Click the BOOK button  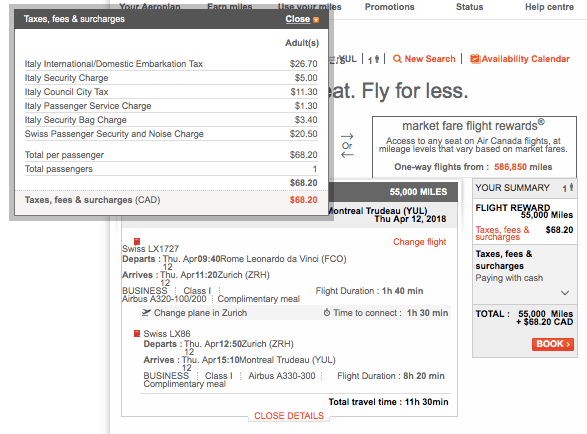click(553, 344)
